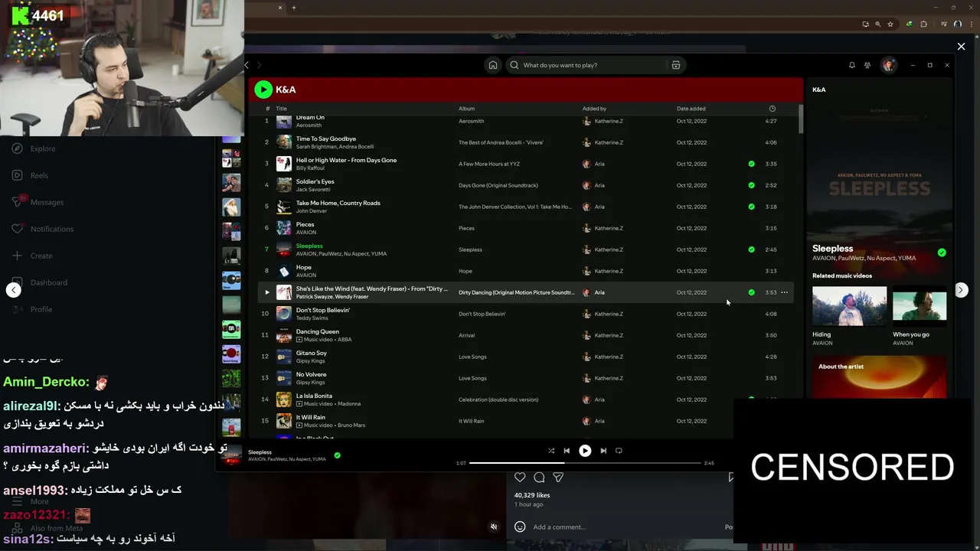Screen dimensions: 980x551
Task: Bookmark page with Chrome star icon
Action: [890, 24]
